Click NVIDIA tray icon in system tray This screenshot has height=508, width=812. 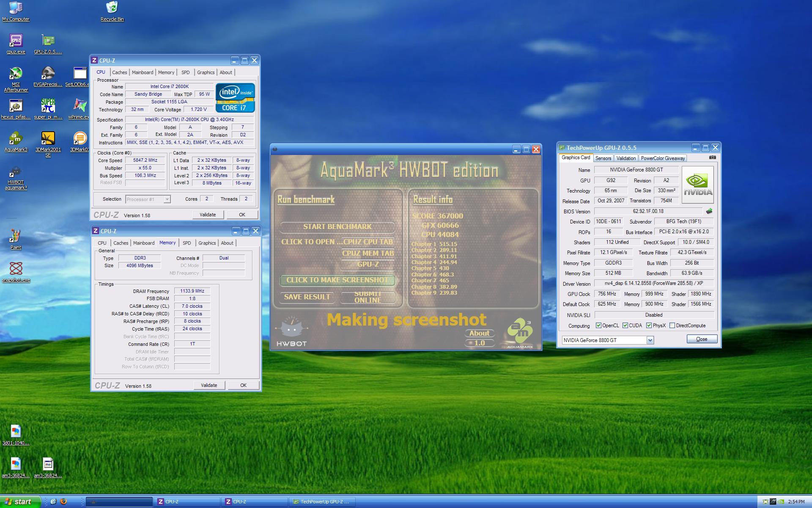pos(780,502)
